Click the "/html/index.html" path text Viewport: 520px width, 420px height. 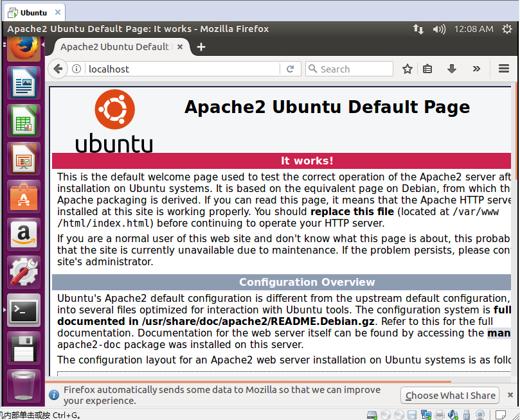tap(103, 223)
